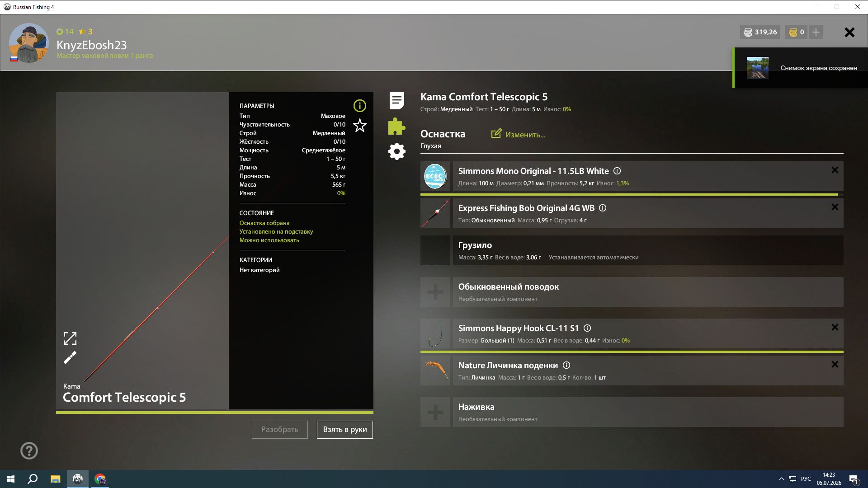This screenshot has width=868, height=488.
Task: Select Simmons Happy Hook CL-11 title
Action: click(519, 328)
